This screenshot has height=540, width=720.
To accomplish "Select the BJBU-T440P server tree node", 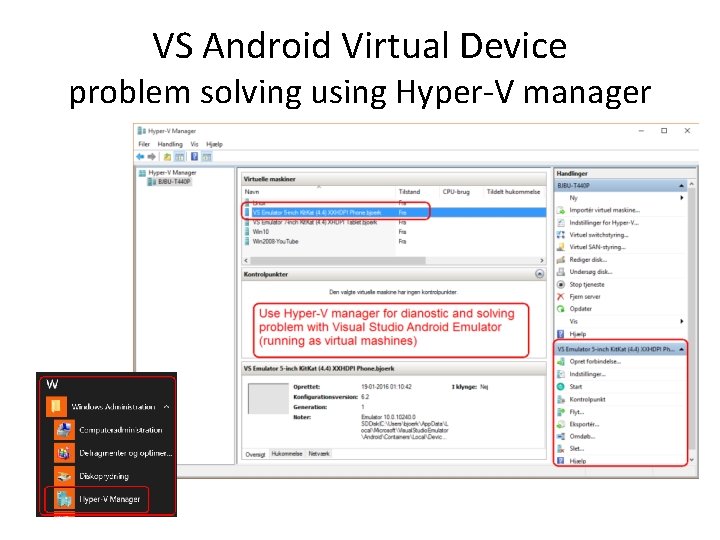I will (x=169, y=182).
